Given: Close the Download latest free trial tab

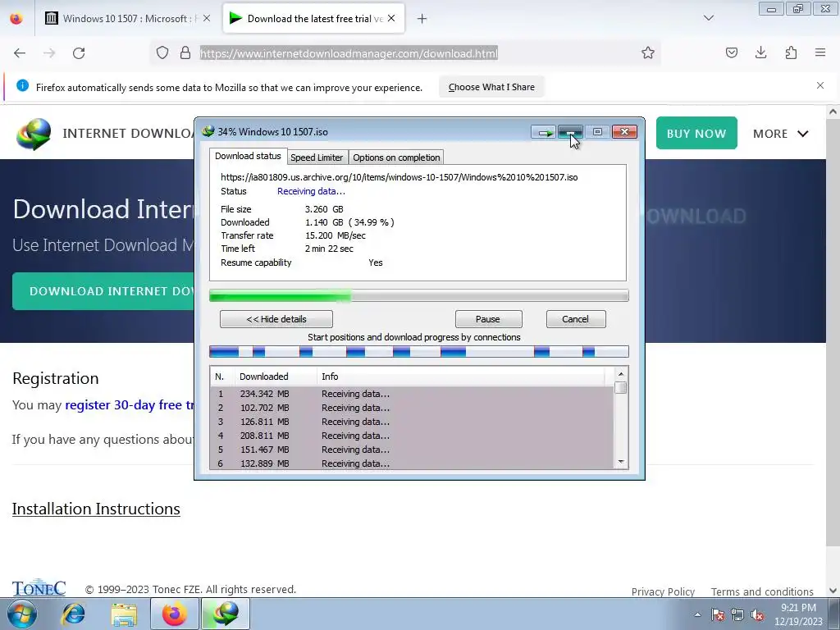Looking at the screenshot, I should click(x=391, y=18).
